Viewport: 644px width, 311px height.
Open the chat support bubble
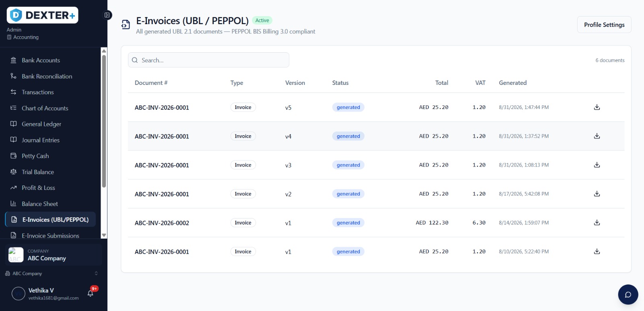coord(628,295)
